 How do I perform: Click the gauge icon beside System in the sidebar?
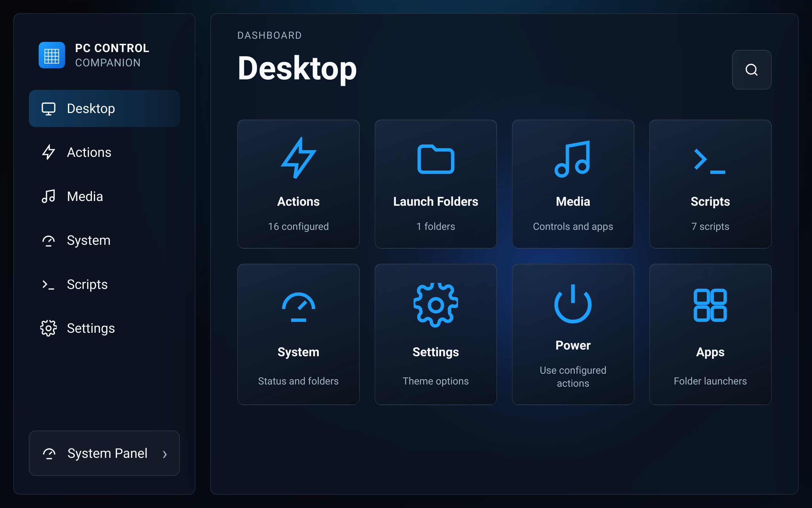tap(48, 241)
